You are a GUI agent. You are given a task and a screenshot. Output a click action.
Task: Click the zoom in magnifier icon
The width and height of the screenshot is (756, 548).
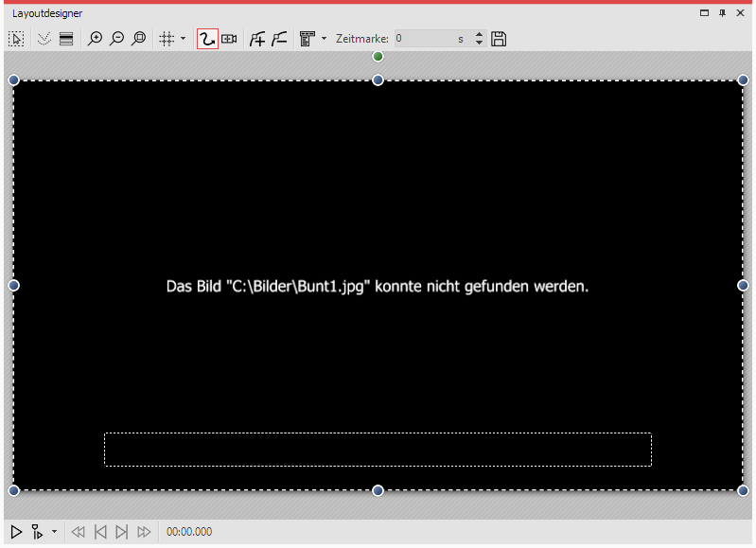pos(95,39)
